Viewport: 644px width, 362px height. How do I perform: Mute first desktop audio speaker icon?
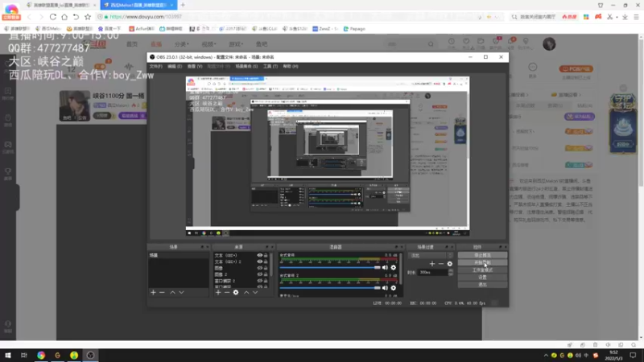pos(385,268)
